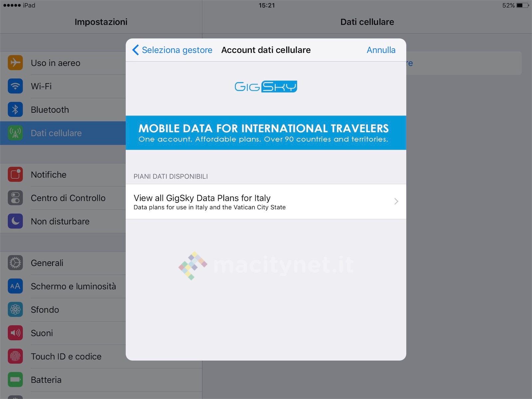Tap the Centro di Controllo icon

(x=15, y=198)
